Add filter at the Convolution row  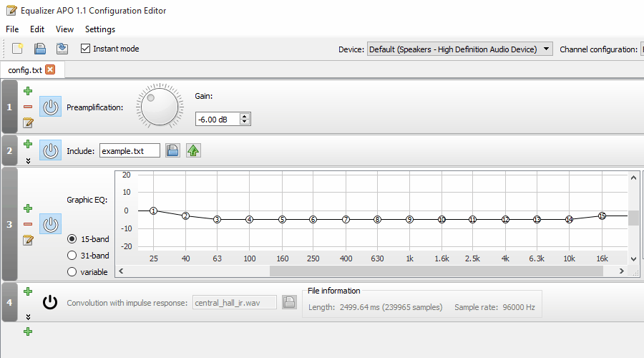28,291
